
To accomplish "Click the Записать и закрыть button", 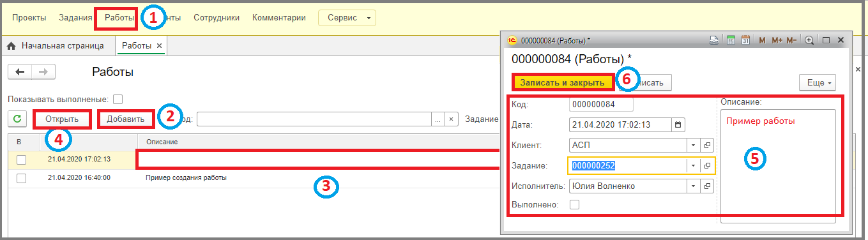I will [563, 82].
